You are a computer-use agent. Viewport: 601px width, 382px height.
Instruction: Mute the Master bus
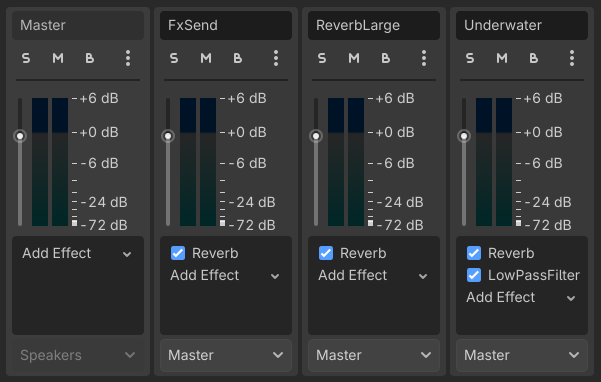(x=58, y=58)
